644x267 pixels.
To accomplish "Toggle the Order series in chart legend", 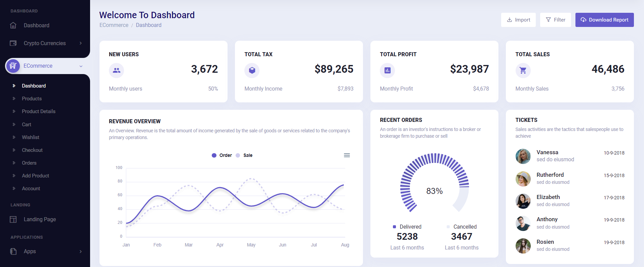I will (222, 155).
